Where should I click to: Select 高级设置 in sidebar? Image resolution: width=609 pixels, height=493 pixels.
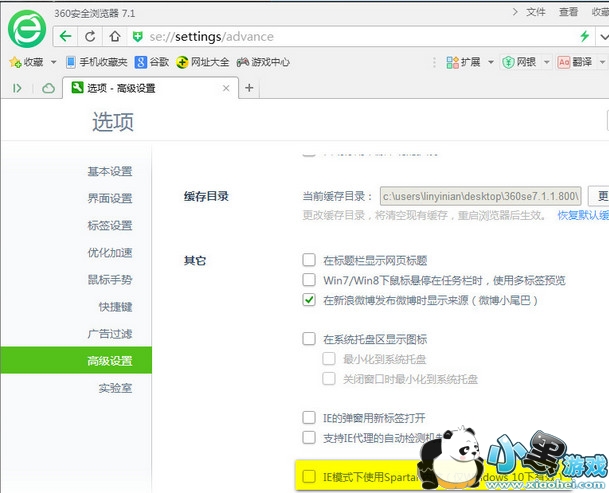point(76,360)
